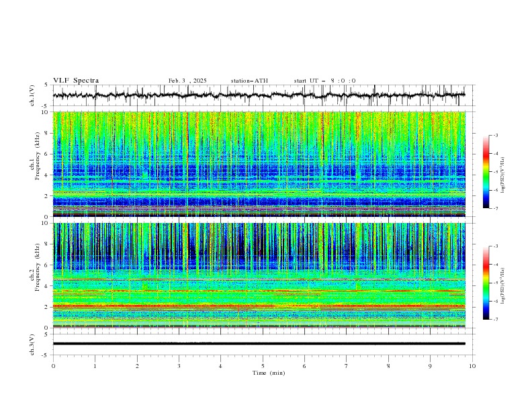
Task: Select the "Feb. 3 , 2025" date text
Action: tap(187, 81)
